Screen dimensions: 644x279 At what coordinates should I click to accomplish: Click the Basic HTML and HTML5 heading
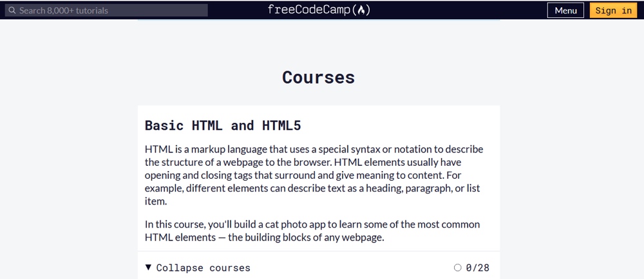click(x=223, y=125)
